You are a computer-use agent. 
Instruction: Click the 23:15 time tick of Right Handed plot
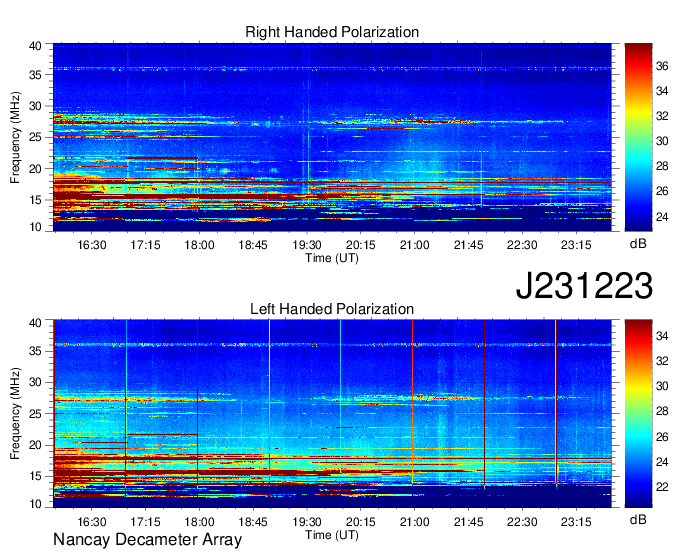coord(576,245)
